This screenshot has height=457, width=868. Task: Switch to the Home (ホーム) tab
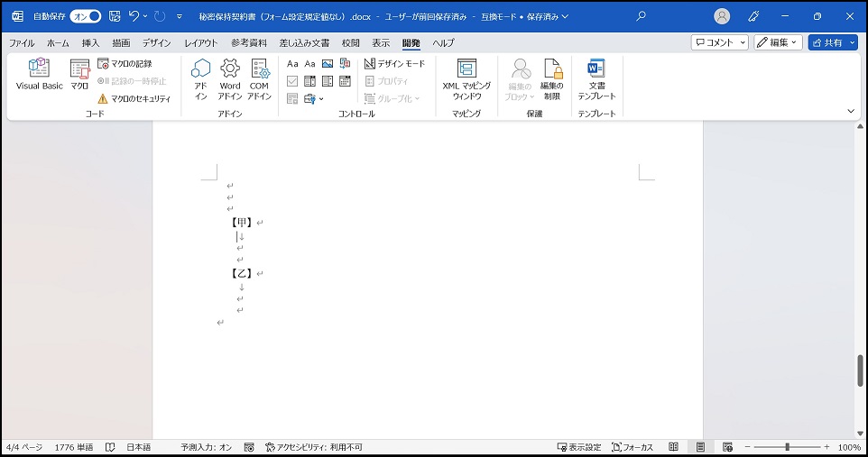pyautogui.click(x=58, y=42)
